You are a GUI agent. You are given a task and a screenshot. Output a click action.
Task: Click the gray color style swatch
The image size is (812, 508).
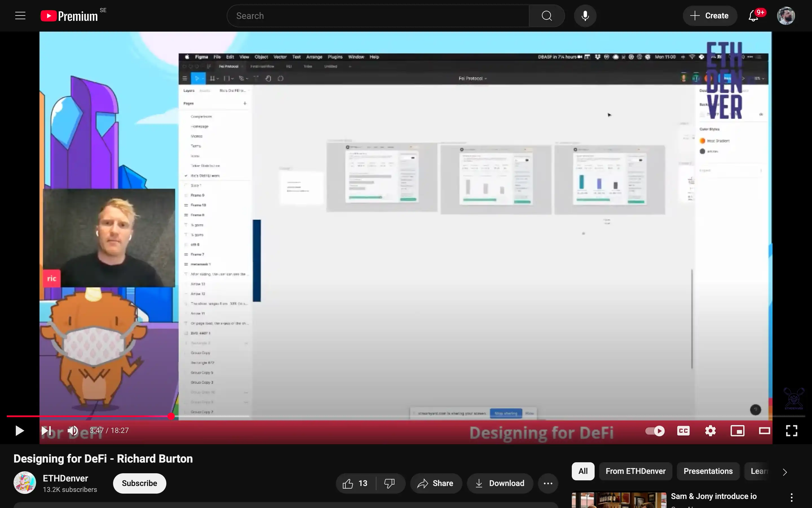(x=702, y=151)
